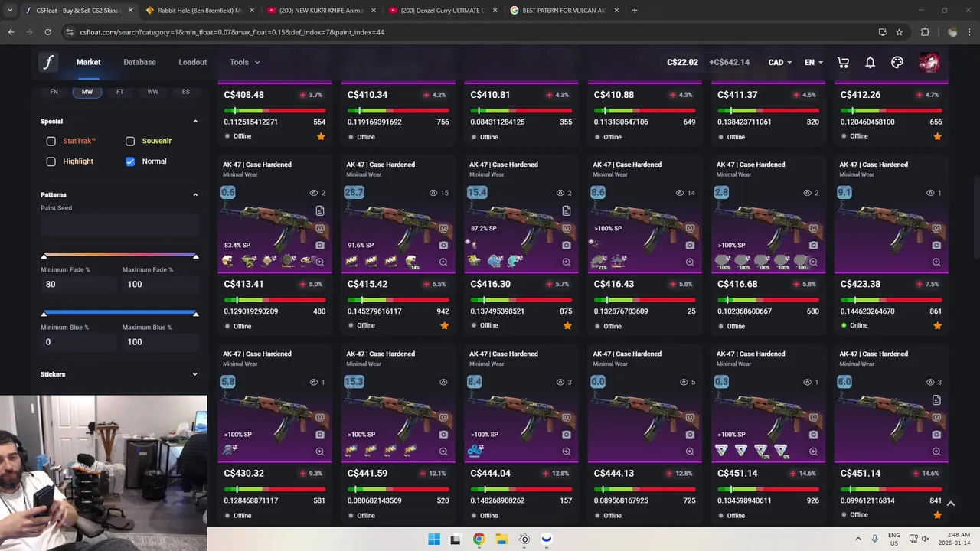This screenshot has height=551, width=980.
Task: Adjust the fade percentage range slider
Action: (119, 256)
